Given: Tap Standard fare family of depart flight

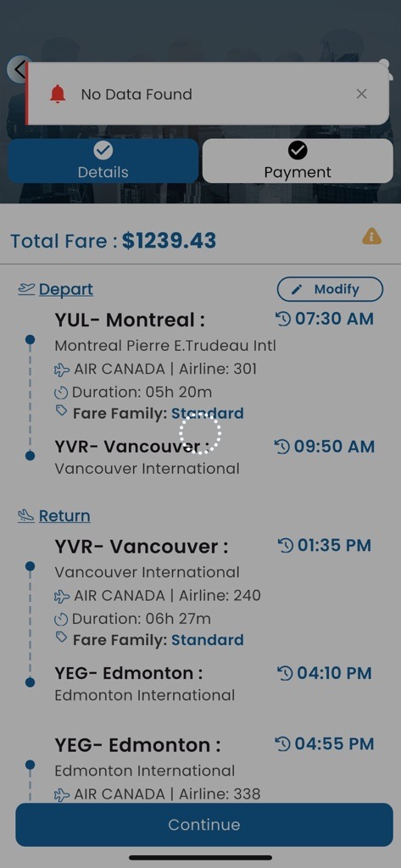Looking at the screenshot, I should click(207, 414).
